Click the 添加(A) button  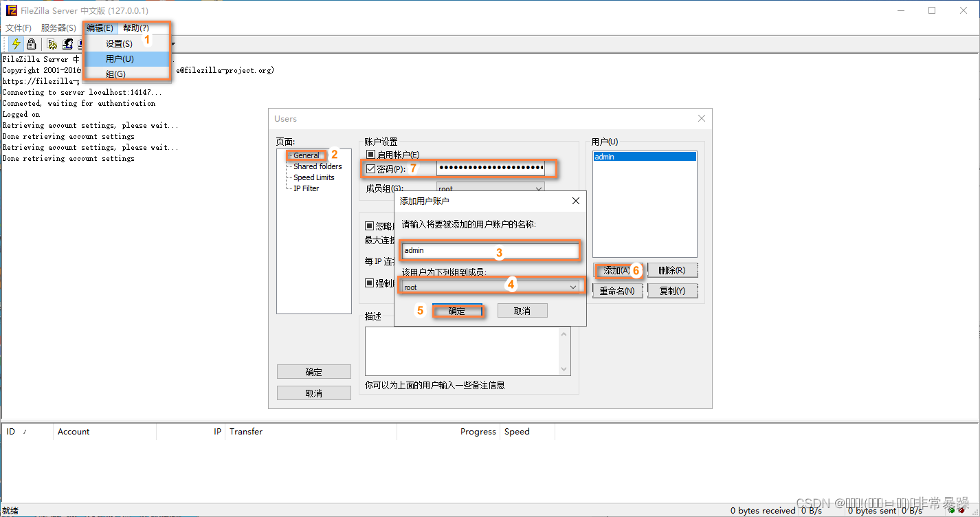[616, 270]
